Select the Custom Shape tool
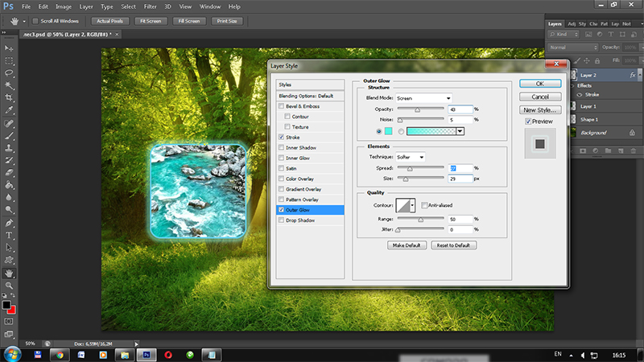 (9, 260)
